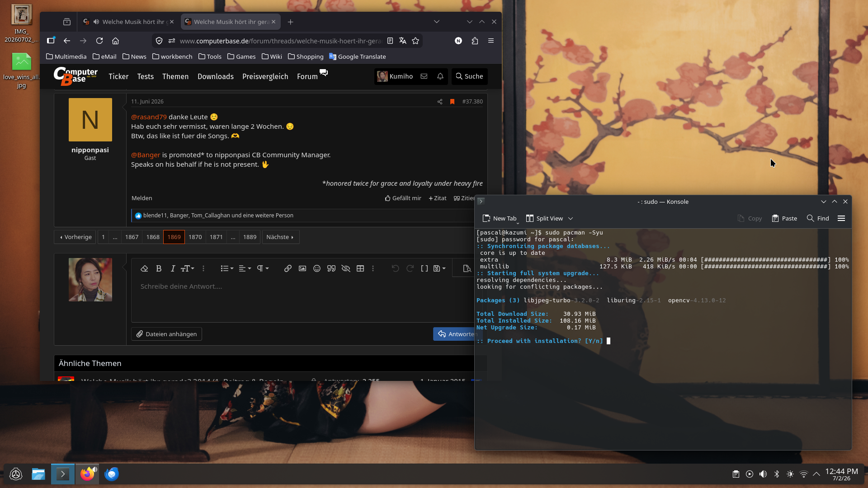Click the spoiler crossed-eye icon in editor

click(x=346, y=268)
